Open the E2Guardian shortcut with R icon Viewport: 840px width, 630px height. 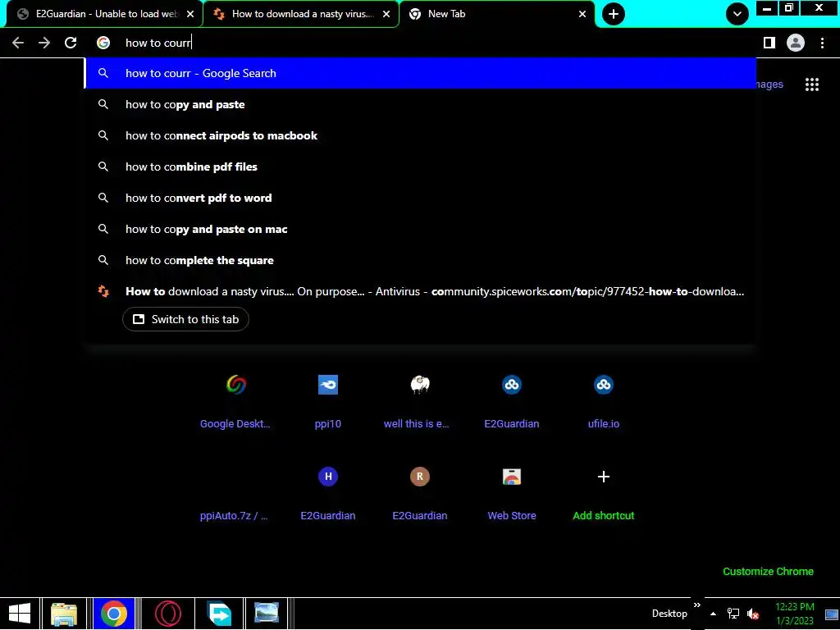[x=420, y=477]
